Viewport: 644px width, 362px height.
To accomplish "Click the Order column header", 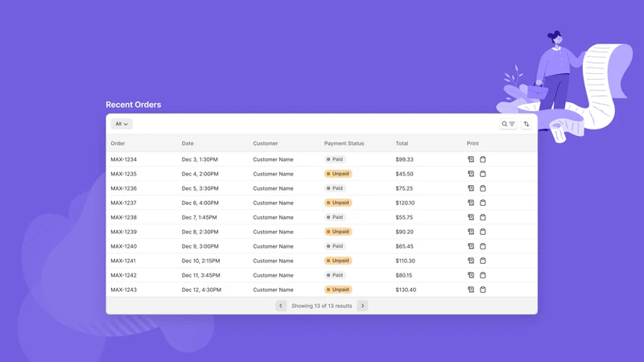I will 118,143.
